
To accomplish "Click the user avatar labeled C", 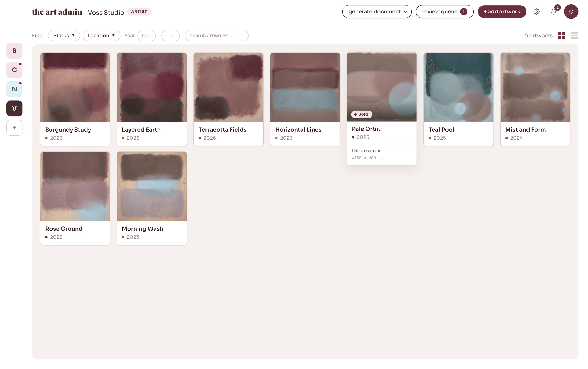I will (x=571, y=11).
